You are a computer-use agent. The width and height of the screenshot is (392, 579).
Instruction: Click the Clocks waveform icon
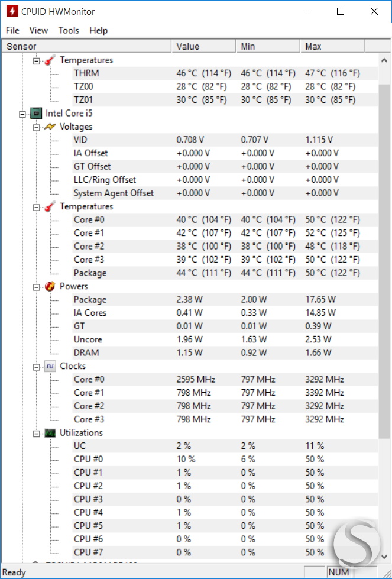pyautogui.click(x=51, y=366)
